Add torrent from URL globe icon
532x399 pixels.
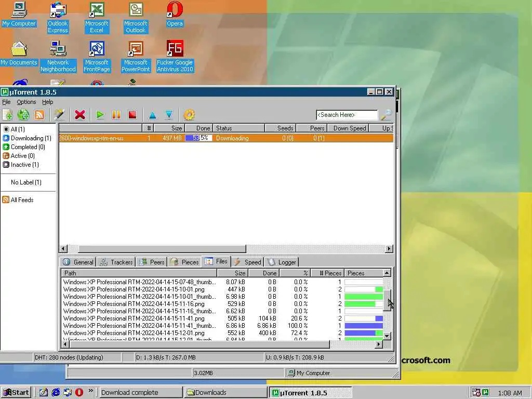(x=23, y=115)
